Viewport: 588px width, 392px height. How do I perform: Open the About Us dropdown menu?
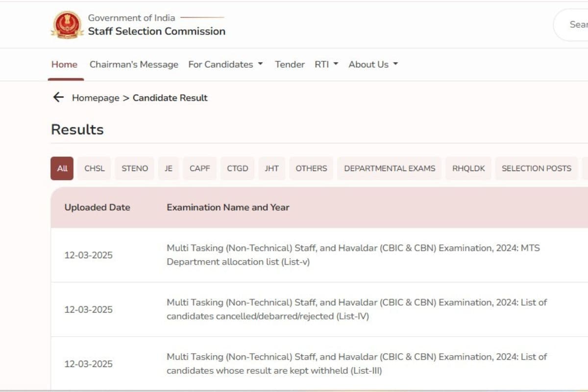373,64
